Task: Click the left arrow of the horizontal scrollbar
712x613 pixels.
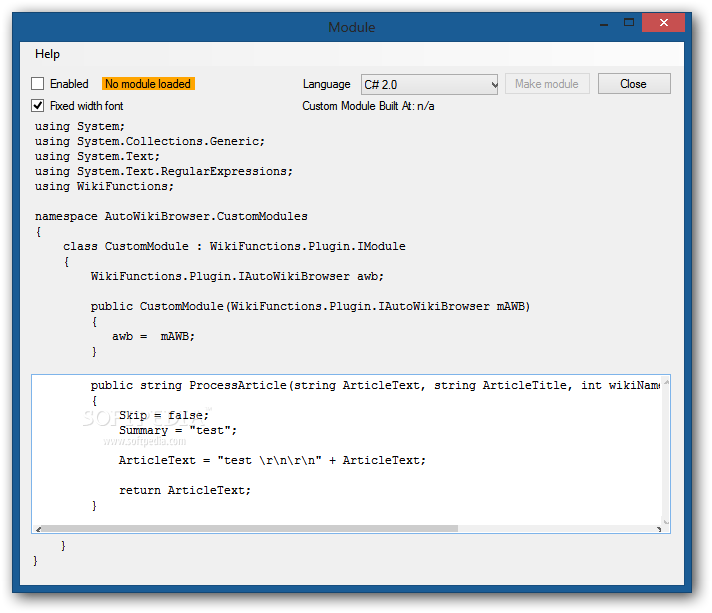Action: (39, 529)
